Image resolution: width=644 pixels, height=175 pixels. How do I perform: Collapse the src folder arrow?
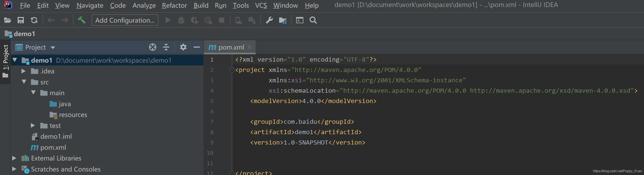pos(24,82)
